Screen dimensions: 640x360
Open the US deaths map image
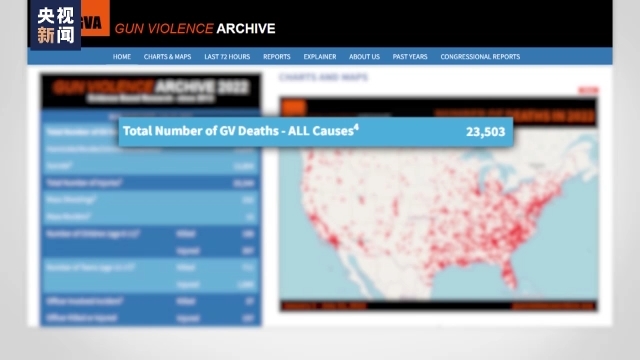tap(439, 204)
